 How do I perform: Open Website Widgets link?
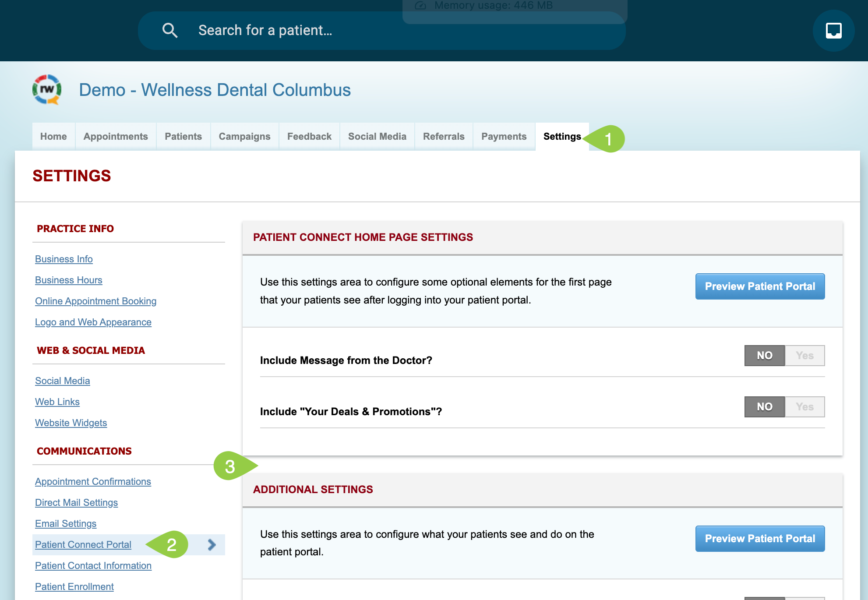click(x=71, y=423)
